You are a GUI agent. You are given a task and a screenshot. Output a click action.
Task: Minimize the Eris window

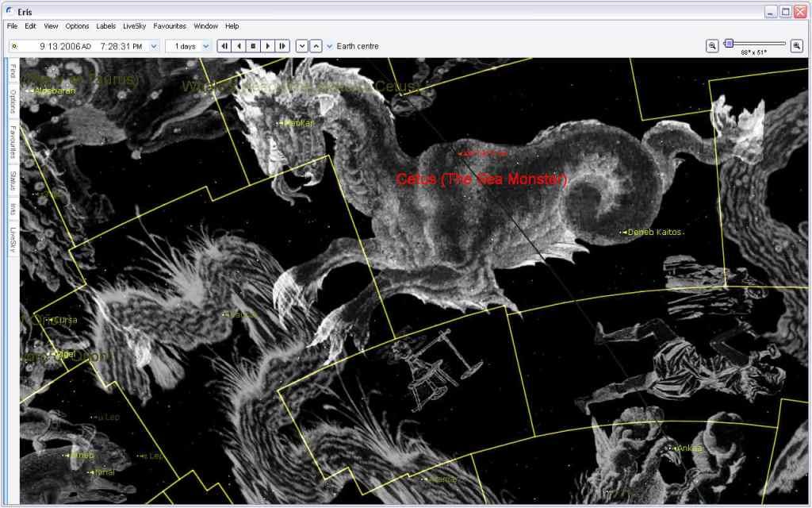[771, 11]
